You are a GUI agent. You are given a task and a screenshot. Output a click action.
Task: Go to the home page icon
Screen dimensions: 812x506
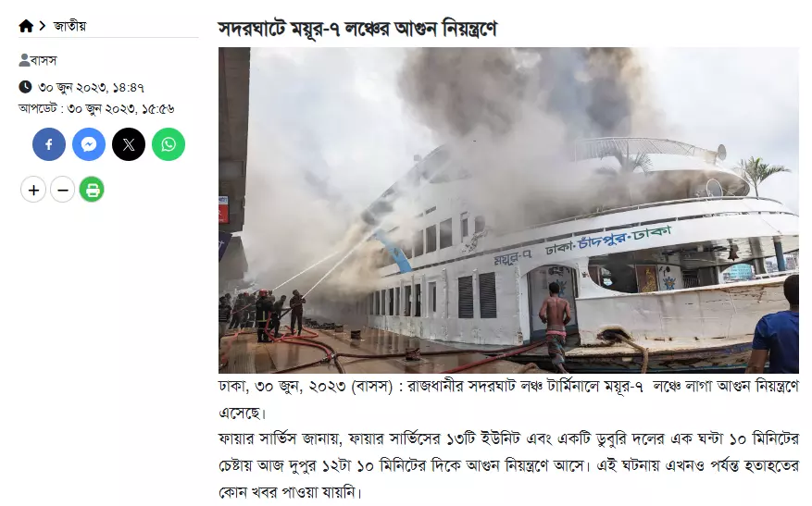point(26,26)
